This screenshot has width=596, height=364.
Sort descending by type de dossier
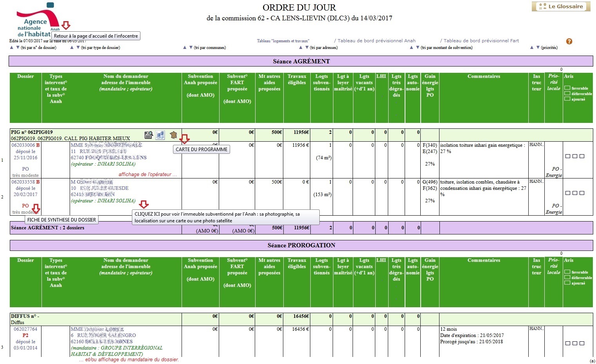(78, 48)
